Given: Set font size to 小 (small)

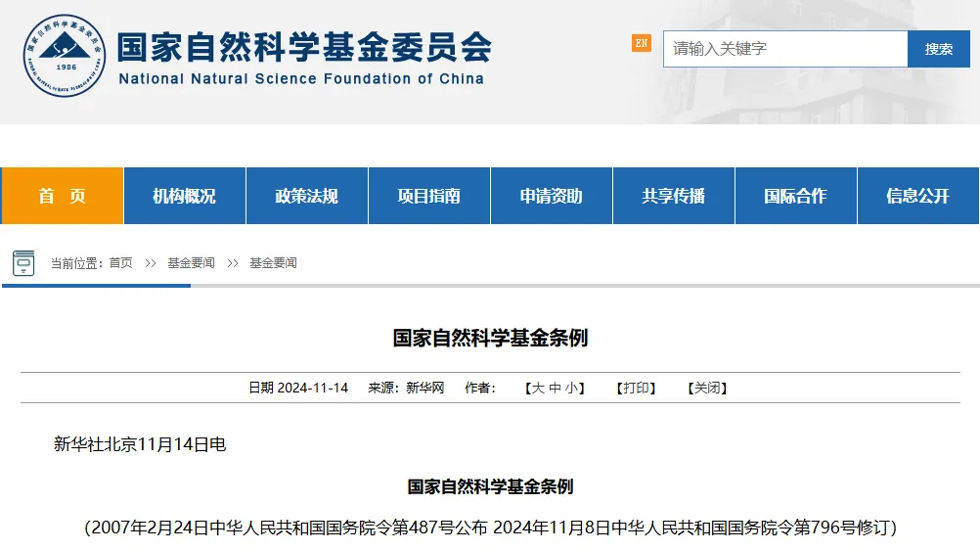Looking at the screenshot, I should pos(571,388).
